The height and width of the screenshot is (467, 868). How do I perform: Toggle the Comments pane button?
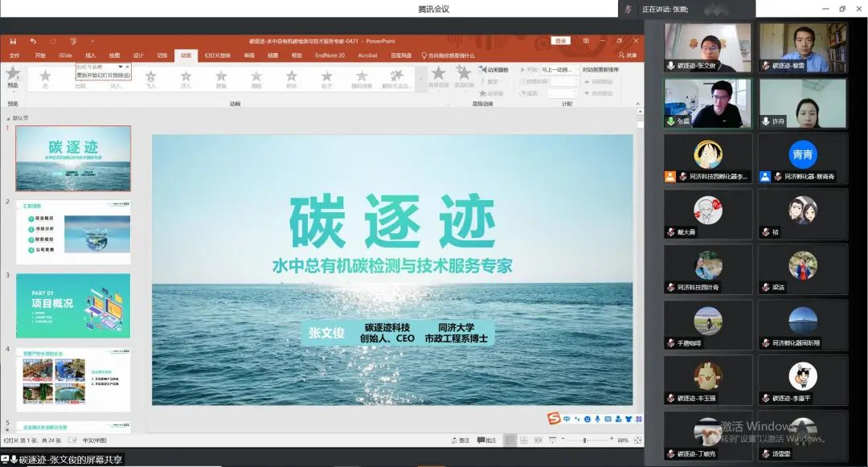coord(486,440)
